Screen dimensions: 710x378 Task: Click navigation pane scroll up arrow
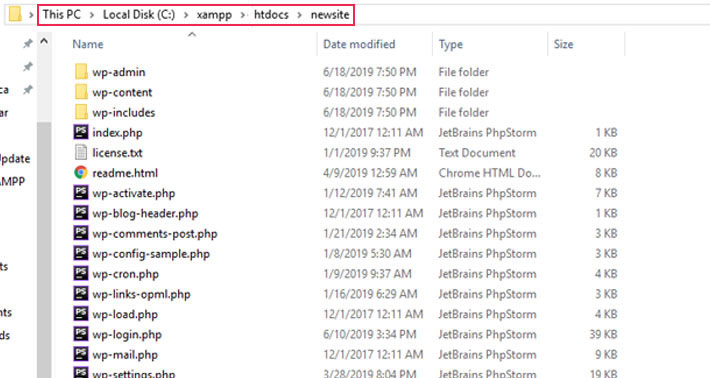click(x=44, y=42)
